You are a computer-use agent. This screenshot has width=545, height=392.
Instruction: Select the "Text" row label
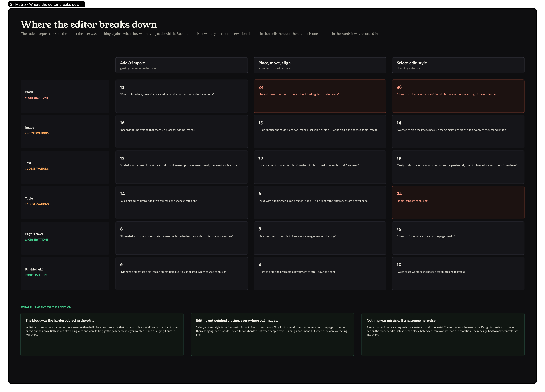[x=28, y=163]
